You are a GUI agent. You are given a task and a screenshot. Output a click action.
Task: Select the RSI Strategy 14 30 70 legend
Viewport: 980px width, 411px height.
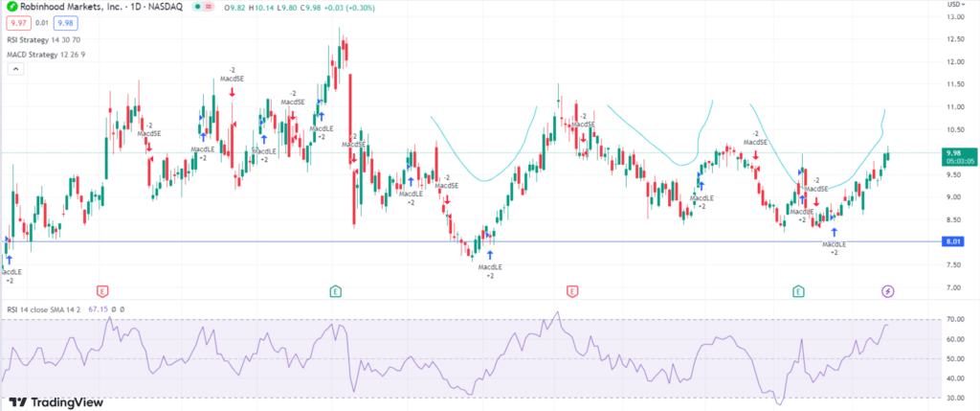(43, 39)
